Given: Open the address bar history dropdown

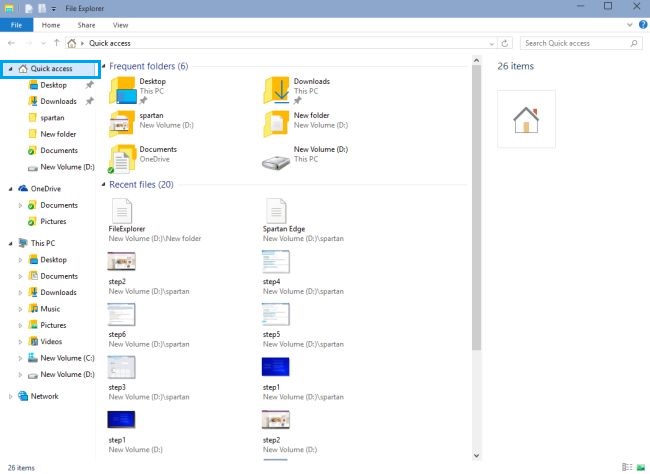Looking at the screenshot, I should pyautogui.click(x=491, y=44).
